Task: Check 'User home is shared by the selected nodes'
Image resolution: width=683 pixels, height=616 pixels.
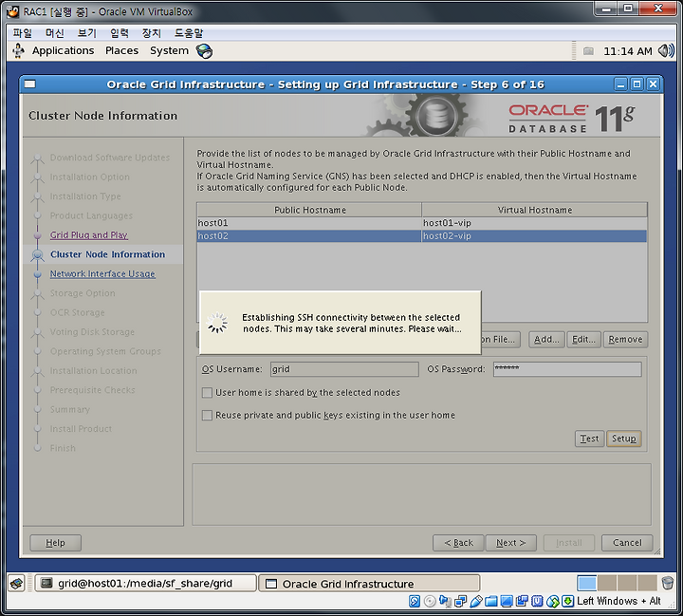Action: coord(207,393)
